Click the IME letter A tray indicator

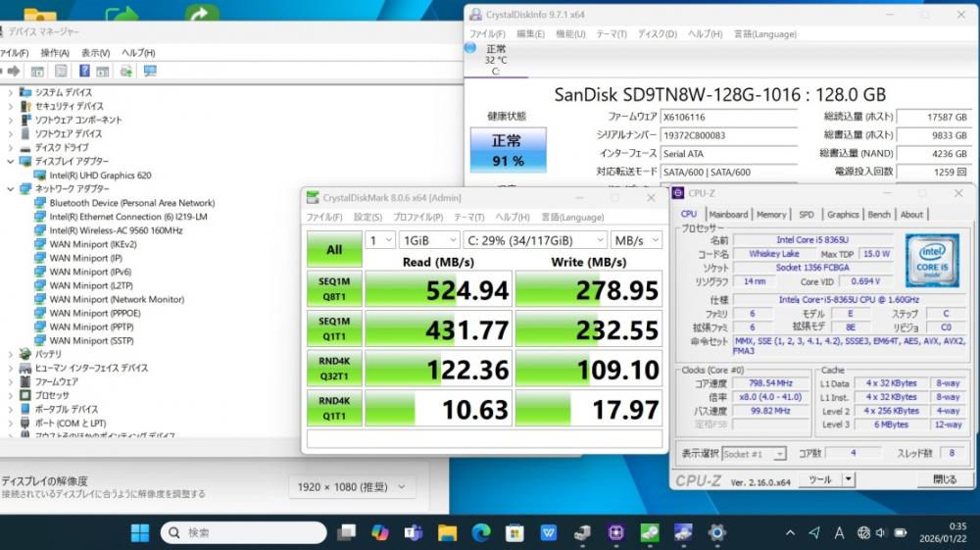click(839, 533)
